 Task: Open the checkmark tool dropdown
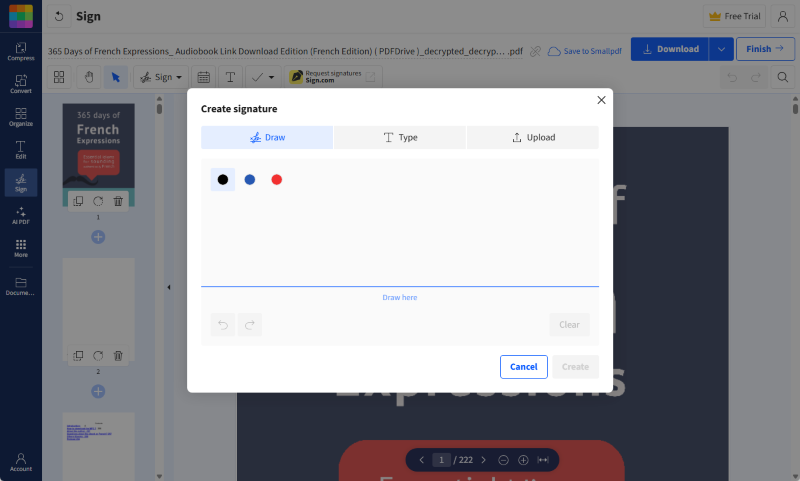[263, 77]
